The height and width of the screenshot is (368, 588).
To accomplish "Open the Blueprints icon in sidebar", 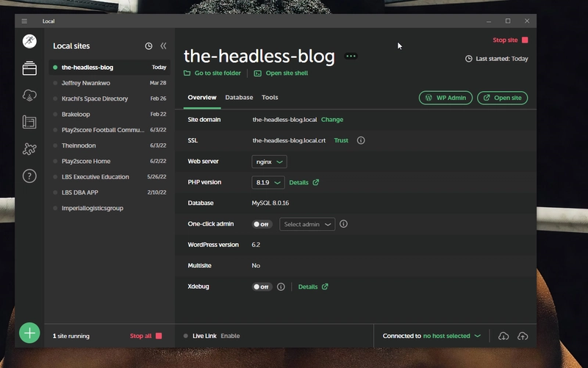I will [x=29, y=122].
